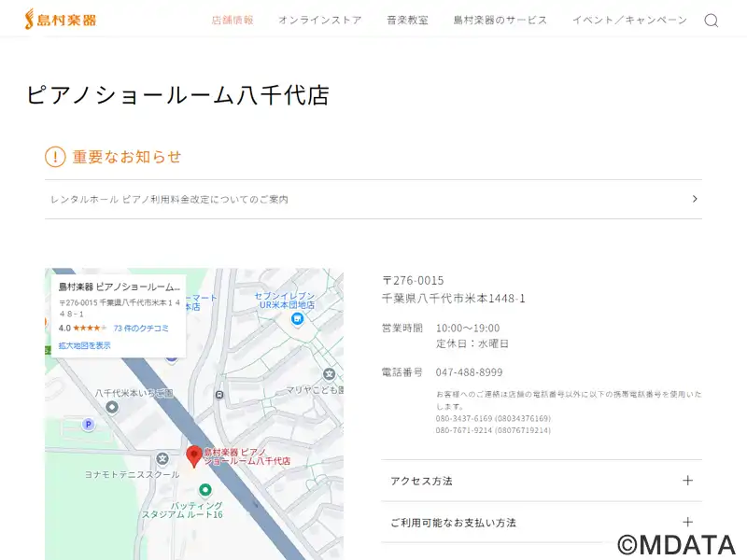Click the Shimamura Gakki logo

tap(61, 20)
